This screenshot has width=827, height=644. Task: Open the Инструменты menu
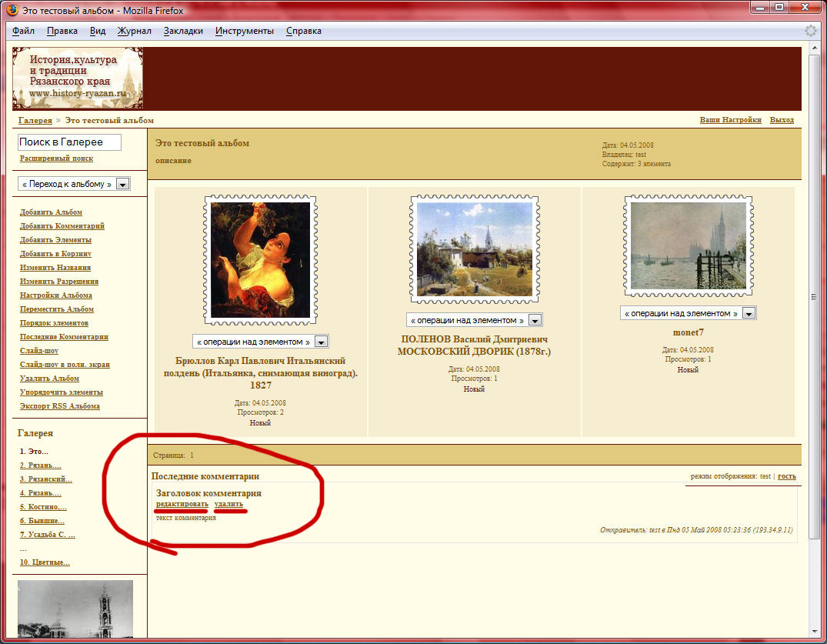[244, 31]
